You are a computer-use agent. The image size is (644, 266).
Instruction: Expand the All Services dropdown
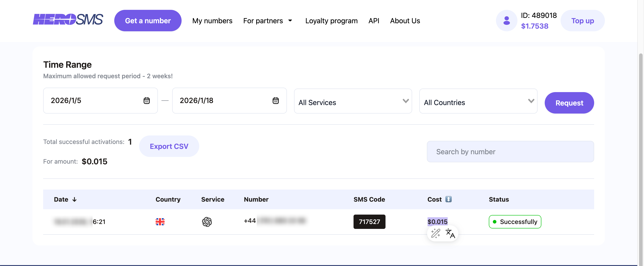(x=353, y=101)
